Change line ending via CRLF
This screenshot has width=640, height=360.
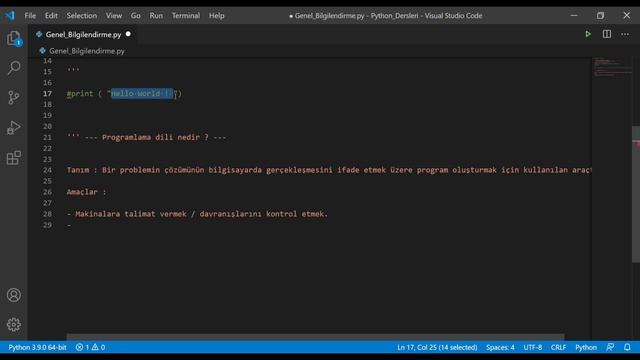pos(558,347)
